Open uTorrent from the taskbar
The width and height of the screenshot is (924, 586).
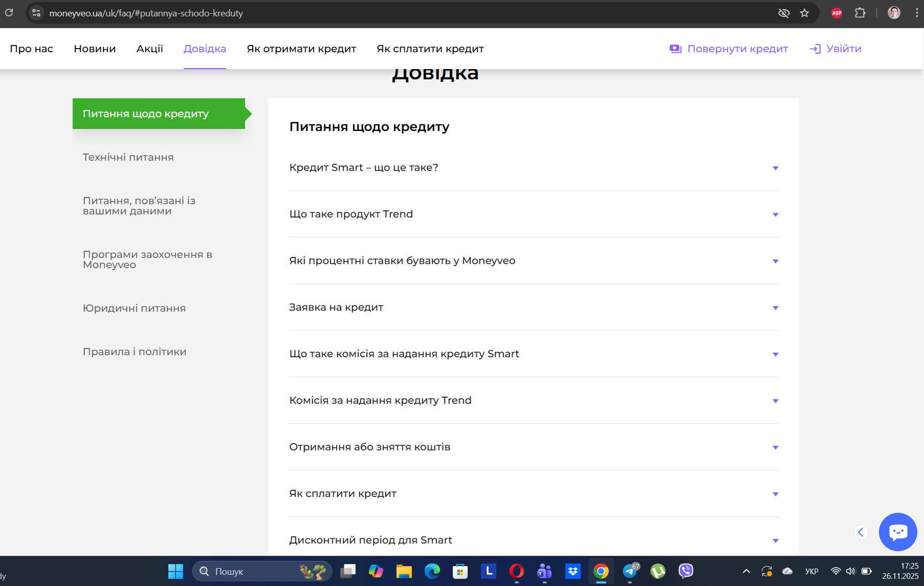pos(658,571)
